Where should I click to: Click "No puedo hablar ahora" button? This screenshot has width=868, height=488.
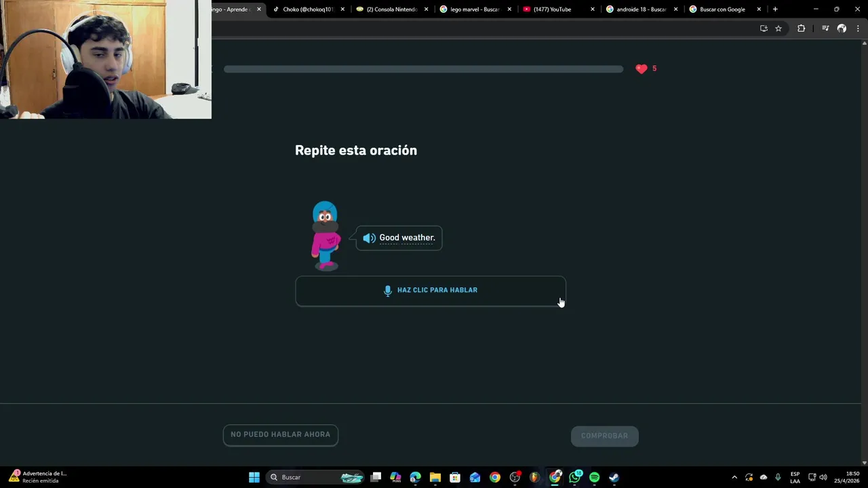pos(281,435)
